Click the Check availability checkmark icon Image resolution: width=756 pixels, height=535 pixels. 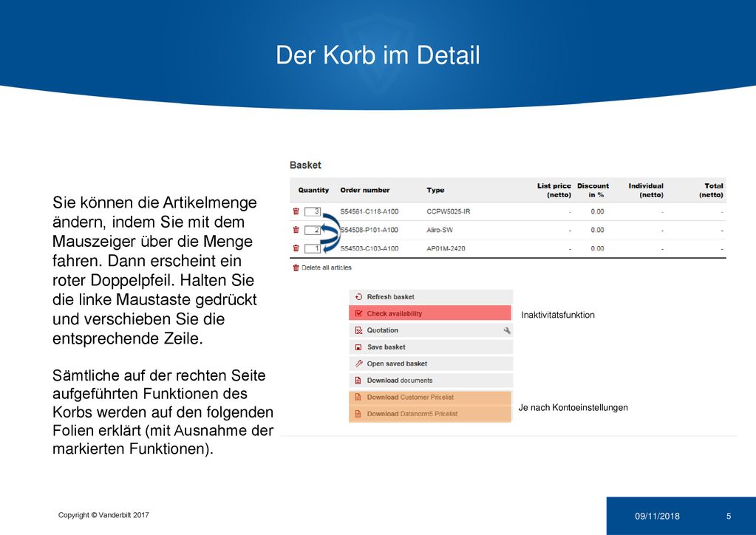click(358, 313)
